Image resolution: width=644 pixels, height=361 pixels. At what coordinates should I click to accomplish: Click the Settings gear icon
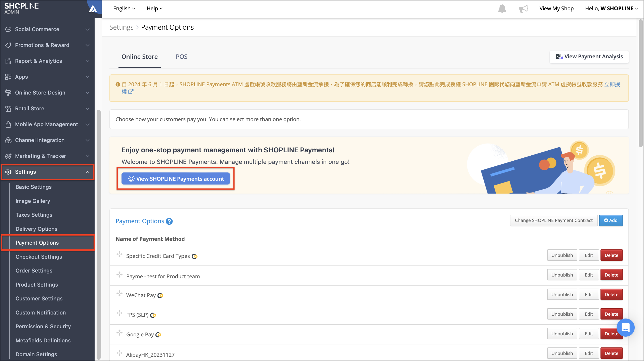tap(8, 172)
